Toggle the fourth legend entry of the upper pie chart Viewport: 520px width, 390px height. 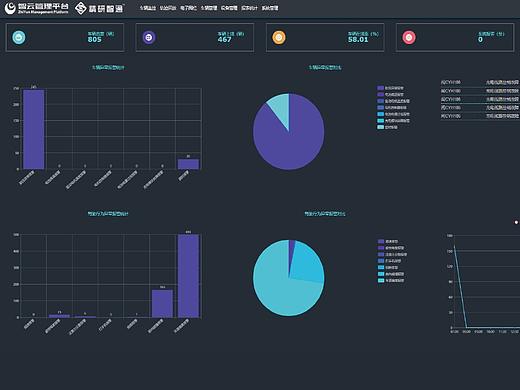coord(392,107)
